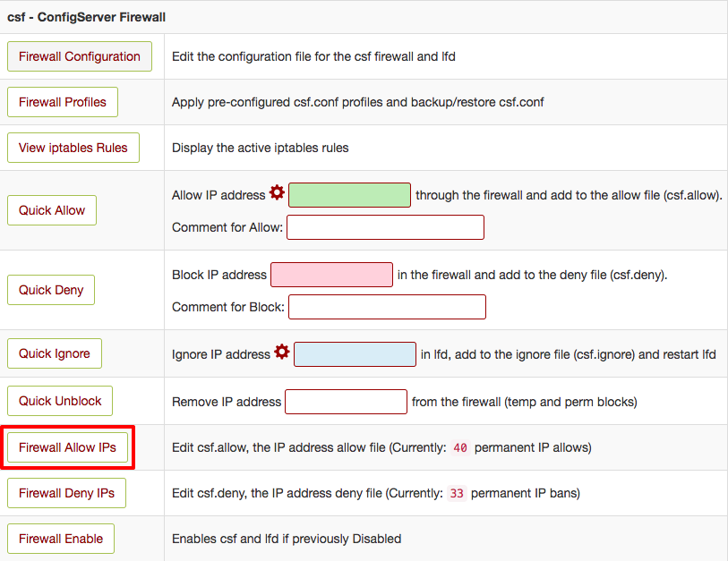Viewport: 728px width, 561px height.
Task: Focus the green Allow IP address field
Action: point(349,195)
